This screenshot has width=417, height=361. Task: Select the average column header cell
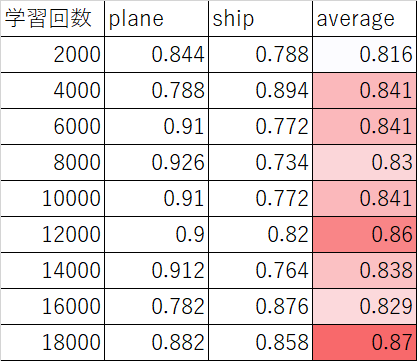click(364, 18)
